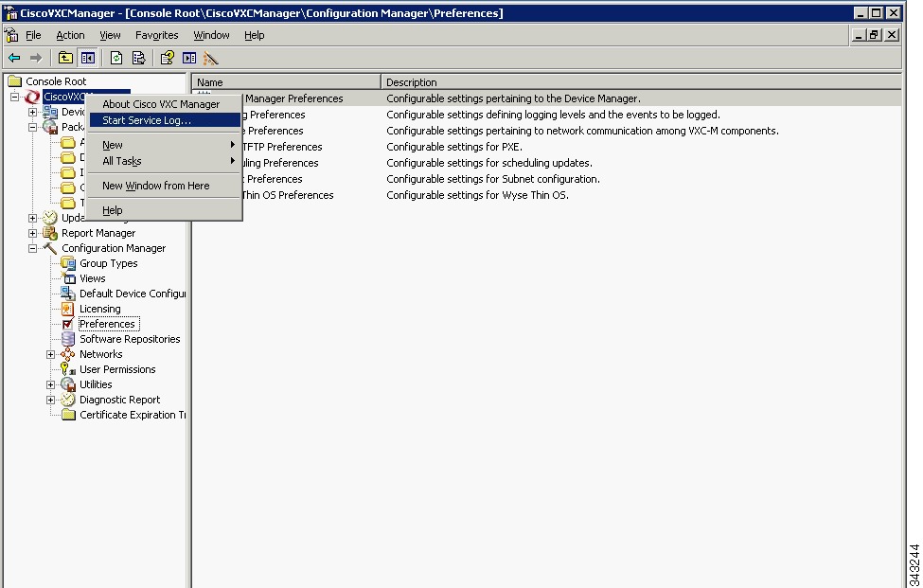Select Software Repositories in the tree
Image resolution: width=923 pixels, height=588 pixels.
click(x=130, y=339)
